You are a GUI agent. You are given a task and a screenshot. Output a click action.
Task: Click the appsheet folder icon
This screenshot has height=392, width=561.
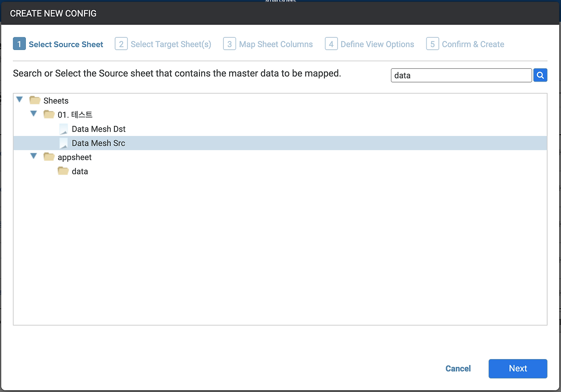(49, 157)
